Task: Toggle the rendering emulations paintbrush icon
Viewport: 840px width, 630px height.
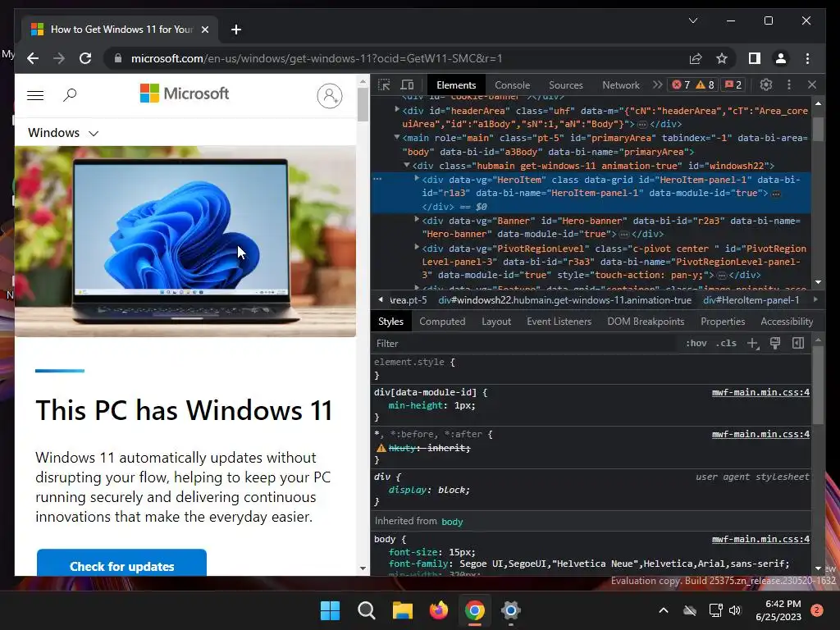Action: tap(775, 344)
